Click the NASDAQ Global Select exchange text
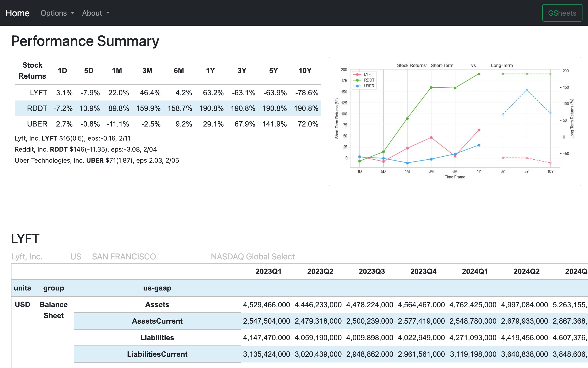This screenshot has height=368, width=588. 253,256
